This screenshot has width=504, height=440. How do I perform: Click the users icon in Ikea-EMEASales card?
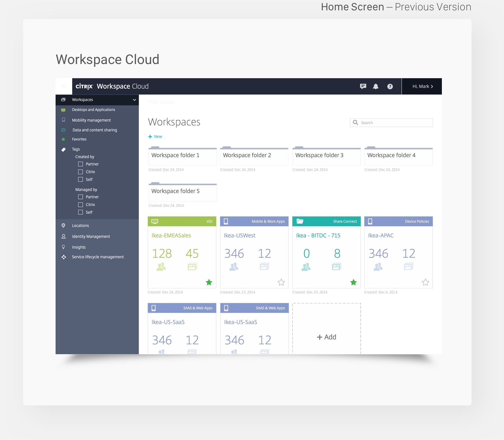(161, 266)
